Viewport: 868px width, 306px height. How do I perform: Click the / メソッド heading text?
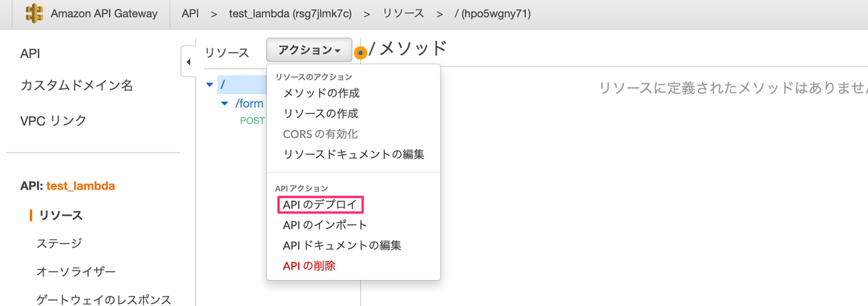[409, 48]
